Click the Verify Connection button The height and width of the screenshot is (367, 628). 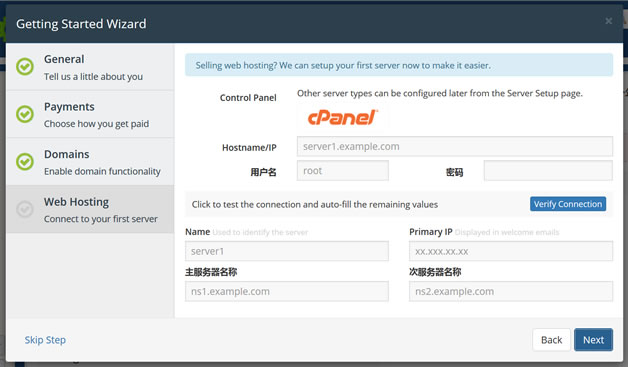pyautogui.click(x=568, y=204)
